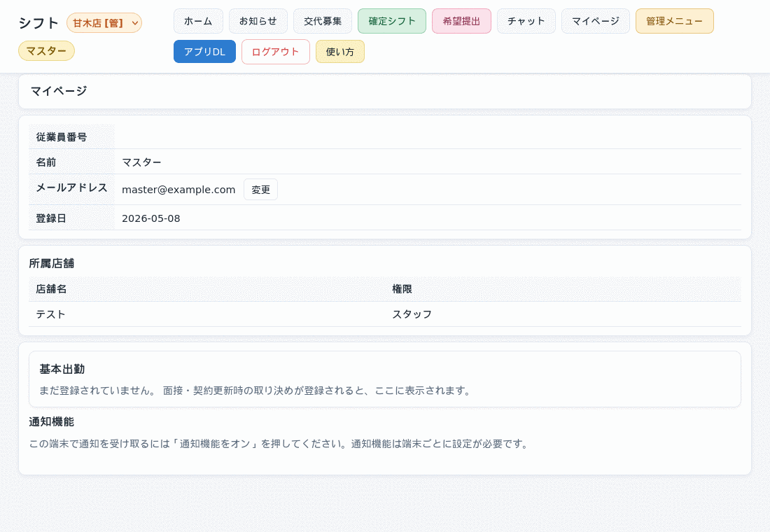Image resolution: width=770 pixels, height=532 pixels.
Task: Open 交代募集 page
Action: (323, 21)
